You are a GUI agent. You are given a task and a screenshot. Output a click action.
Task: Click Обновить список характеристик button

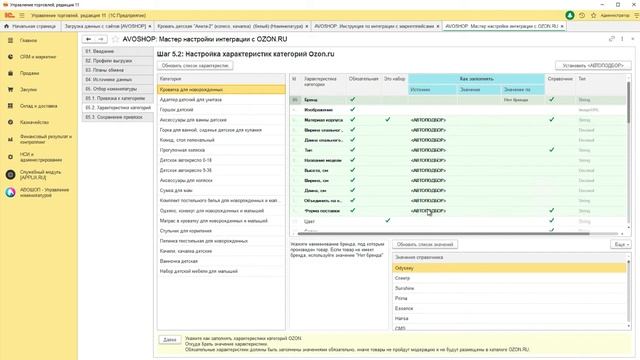[x=195, y=66]
